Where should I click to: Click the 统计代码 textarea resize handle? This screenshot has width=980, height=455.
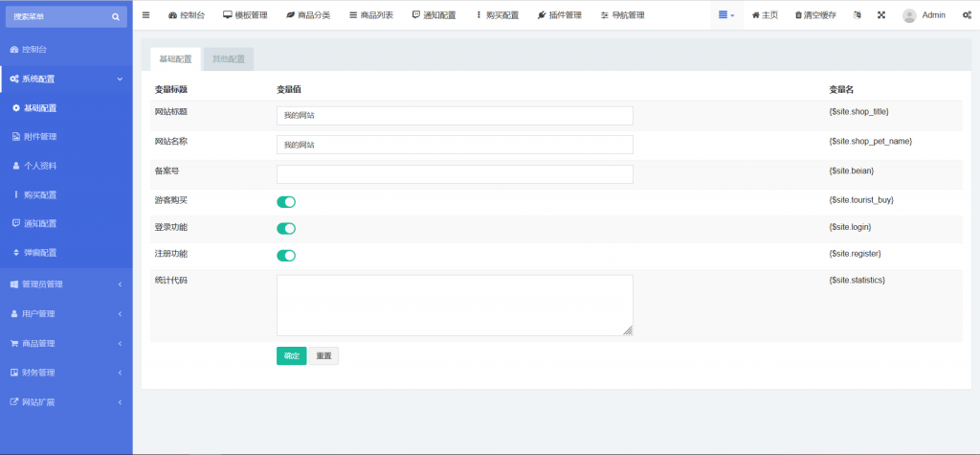[x=628, y=331]
